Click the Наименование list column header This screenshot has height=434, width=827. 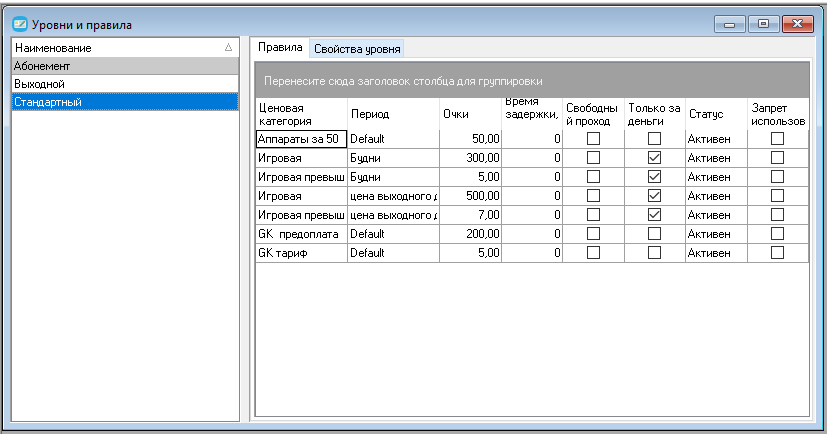[x=125, y=47]
